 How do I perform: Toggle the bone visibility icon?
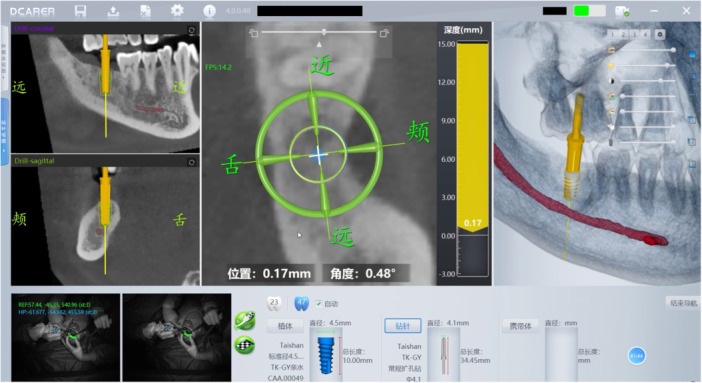coord(611,50)
